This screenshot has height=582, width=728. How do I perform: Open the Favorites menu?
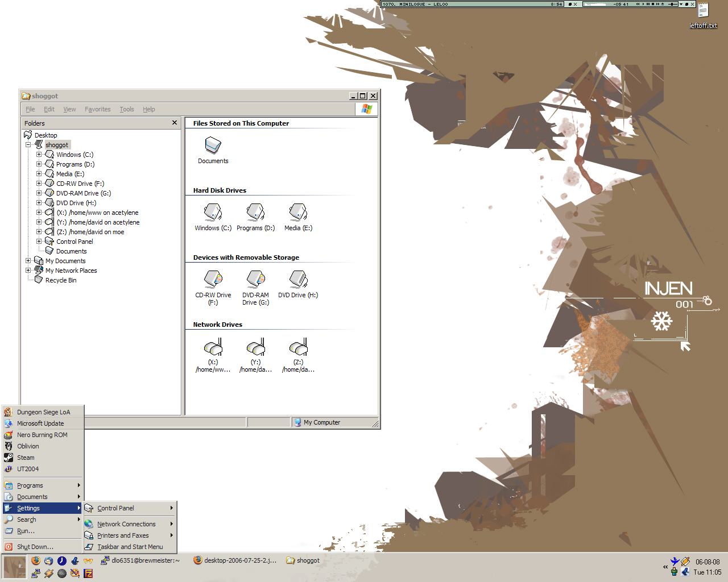pos(97,109)
